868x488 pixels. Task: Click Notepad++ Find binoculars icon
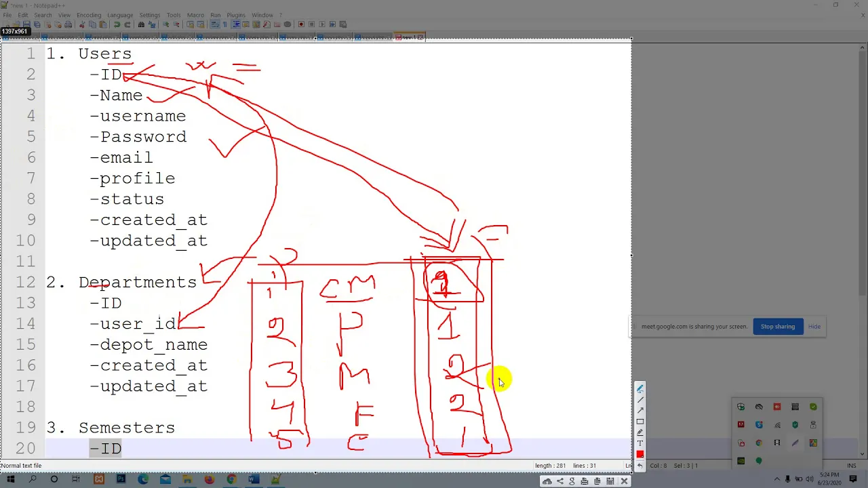pos(141,24)
